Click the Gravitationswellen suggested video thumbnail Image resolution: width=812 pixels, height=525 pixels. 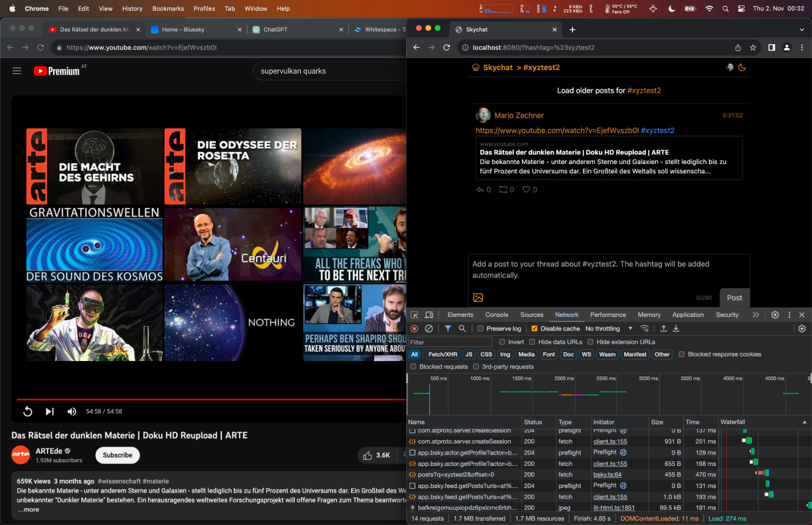click(94, 245)
